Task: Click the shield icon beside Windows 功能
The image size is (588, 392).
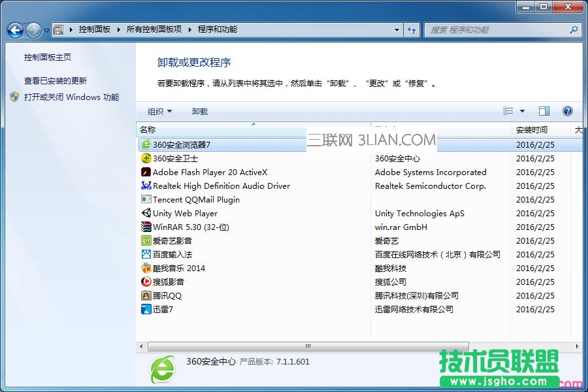Action: point(14,97)
